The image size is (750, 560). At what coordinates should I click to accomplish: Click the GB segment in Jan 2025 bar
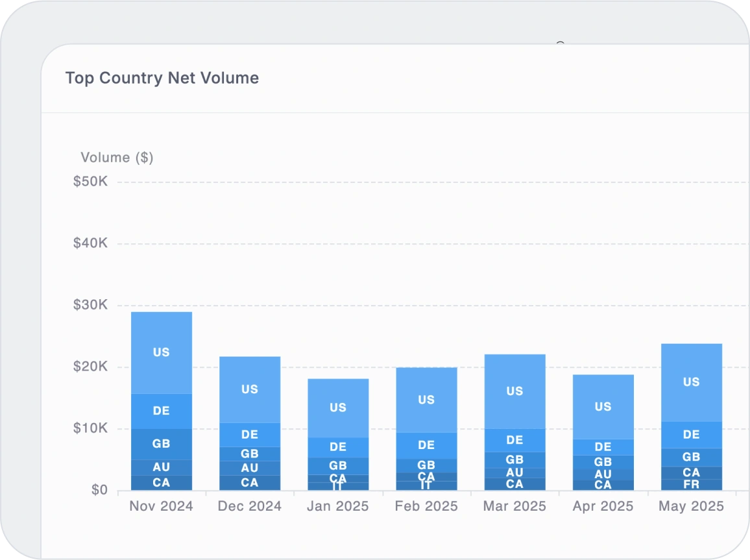[338, 465]
